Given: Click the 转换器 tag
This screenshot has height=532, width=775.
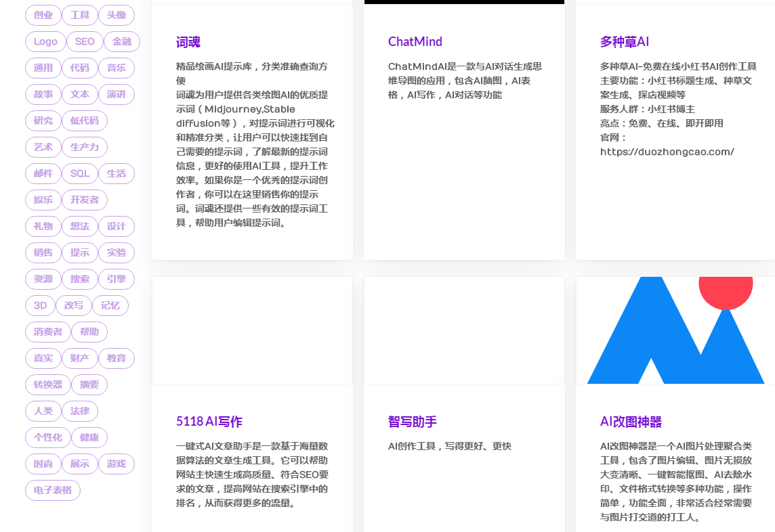Looking at the screenshot, I should 48,384.
